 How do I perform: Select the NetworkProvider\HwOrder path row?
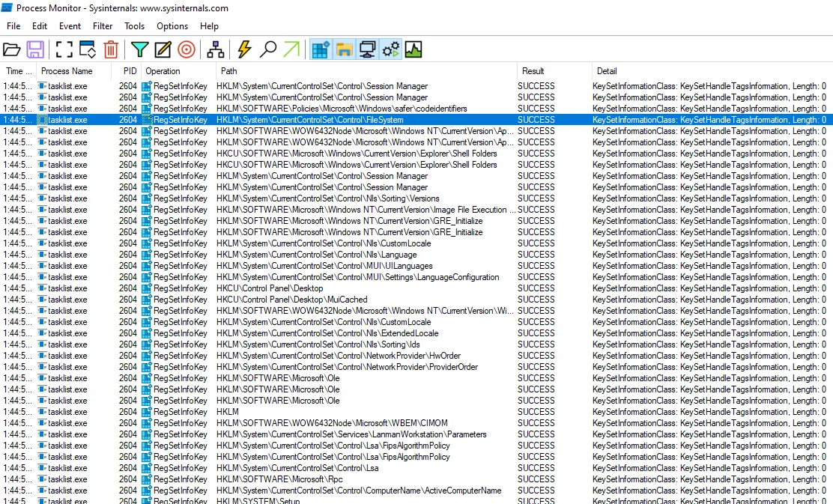[x=416, y=355]
